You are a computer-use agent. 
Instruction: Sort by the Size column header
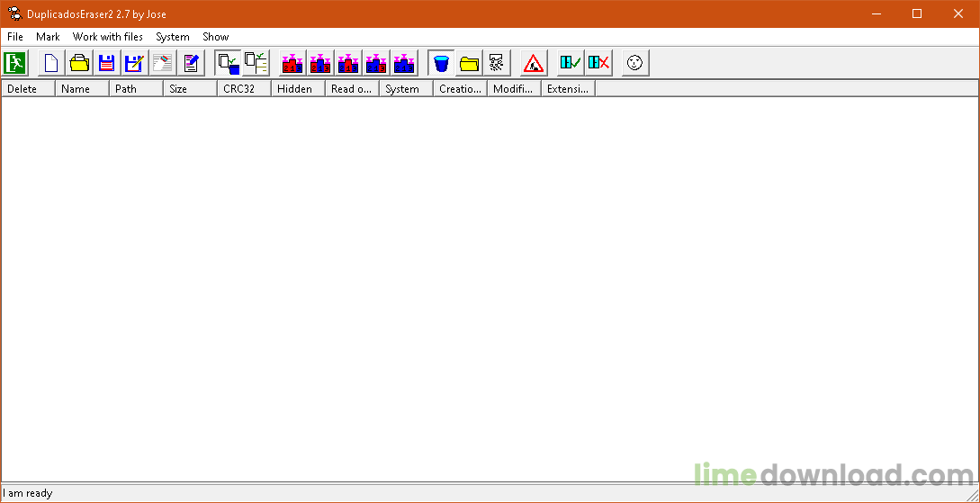pos(190,89)
